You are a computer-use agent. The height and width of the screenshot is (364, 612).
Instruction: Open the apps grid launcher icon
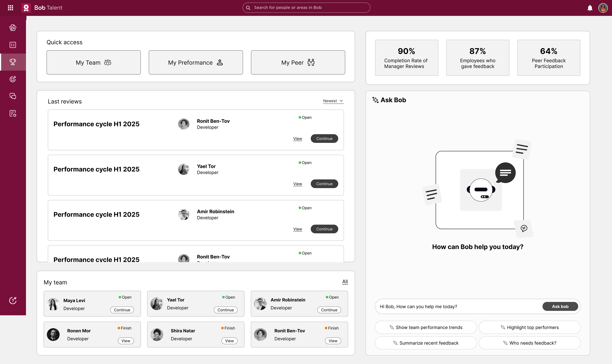pyautogui.click(x=10, y=8)
